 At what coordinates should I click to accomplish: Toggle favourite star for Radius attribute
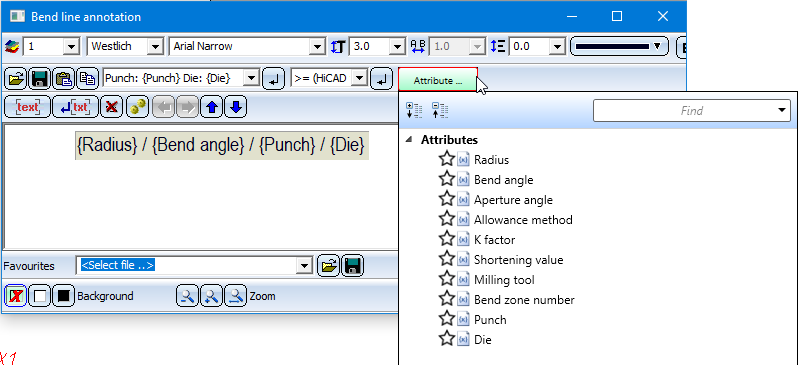[x=446, y=159]
